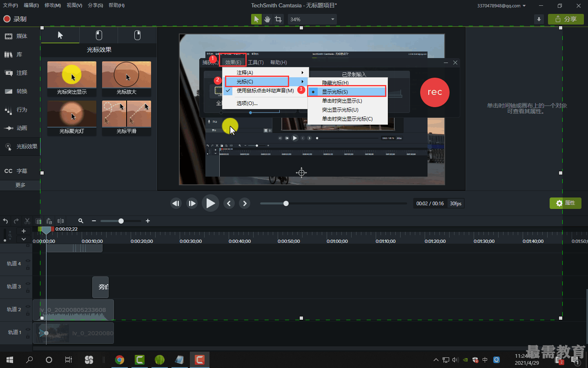
Task: Lock 轨道 3 with the padlock
Action: pos(28,291)
